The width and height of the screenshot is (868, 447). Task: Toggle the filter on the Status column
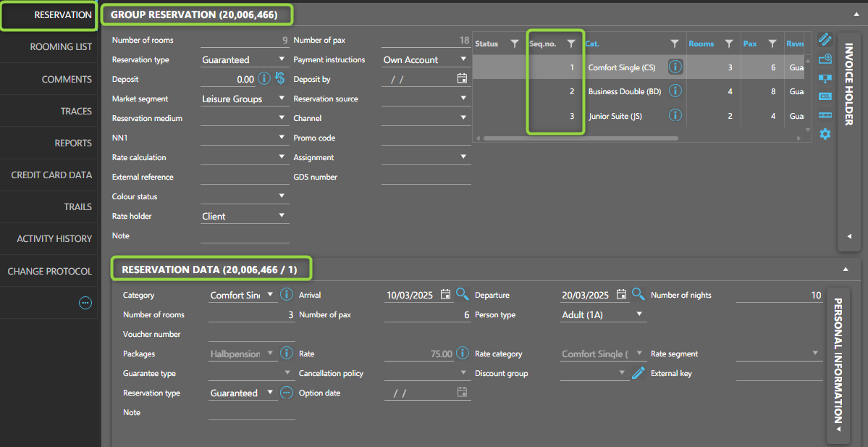(515, 43)
